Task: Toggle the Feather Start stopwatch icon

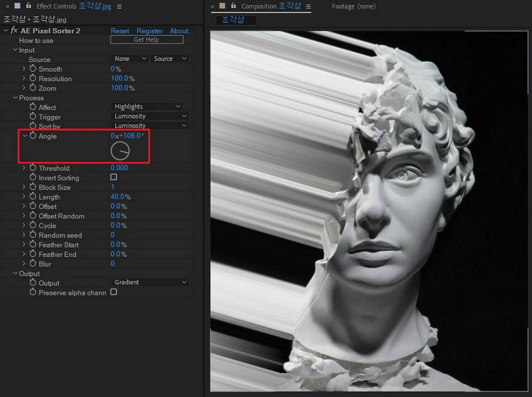Action: (33, 244)
